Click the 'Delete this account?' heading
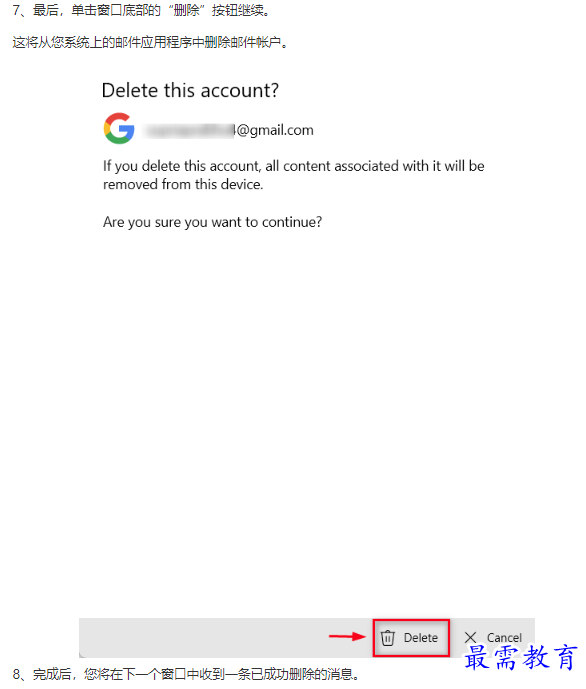This screenshot has height=689, width=586. [190, 90]
